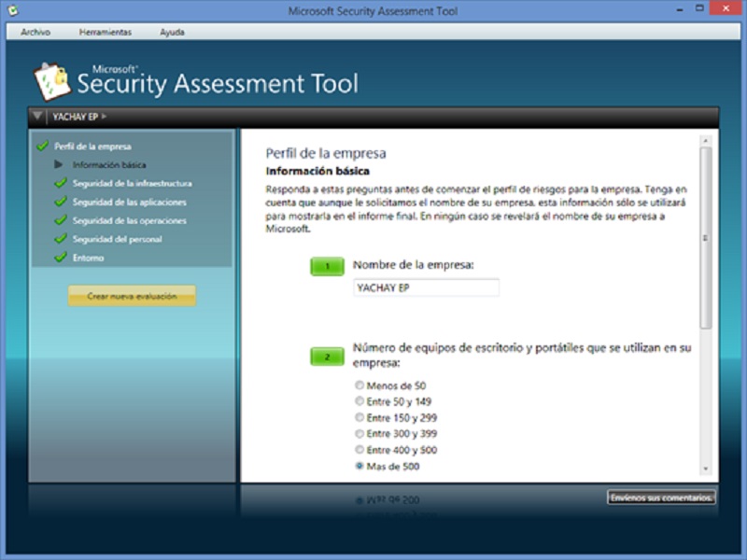
Task: Select the Mas de 500 option
Action: 359,466
